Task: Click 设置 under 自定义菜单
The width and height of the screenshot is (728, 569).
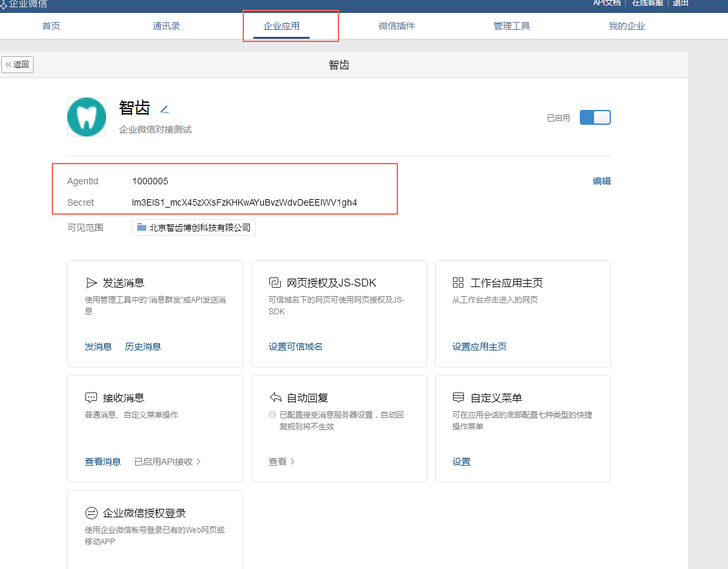Action: [461, 462]
